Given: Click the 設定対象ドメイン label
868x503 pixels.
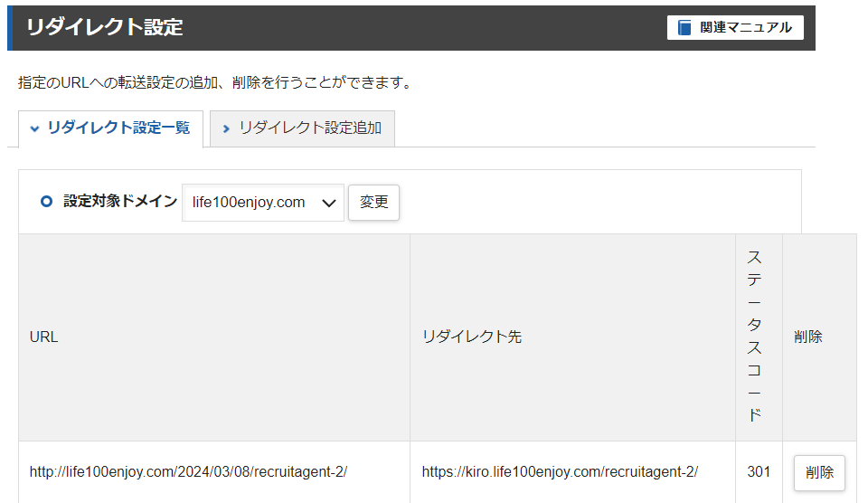Looking at the screenshot, I should point(120,201).
